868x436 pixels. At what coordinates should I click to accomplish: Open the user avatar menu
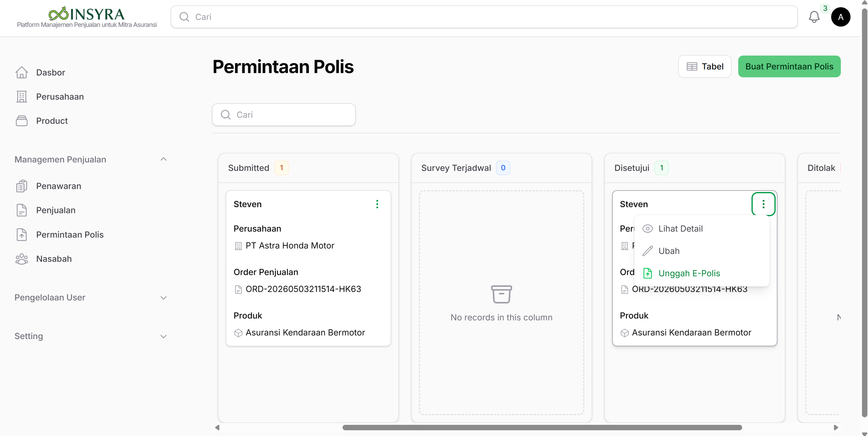pyautogui.click(x=840, y=17)
